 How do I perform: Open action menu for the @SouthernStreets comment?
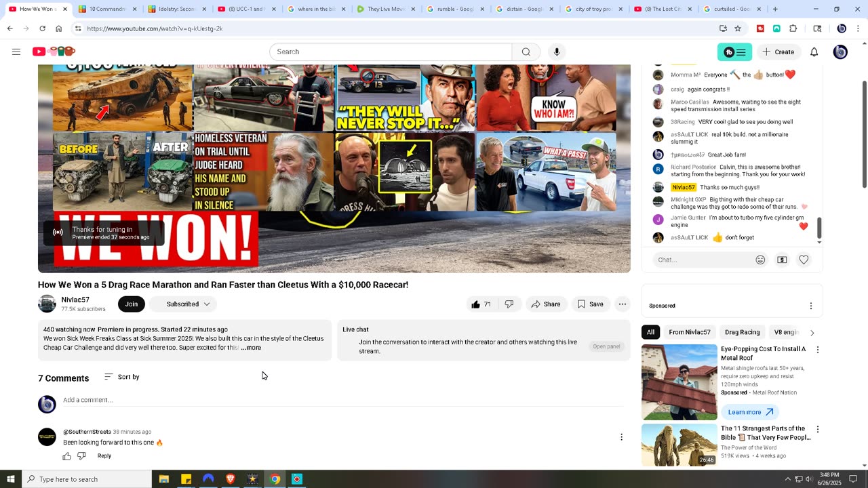pos(621,437)
